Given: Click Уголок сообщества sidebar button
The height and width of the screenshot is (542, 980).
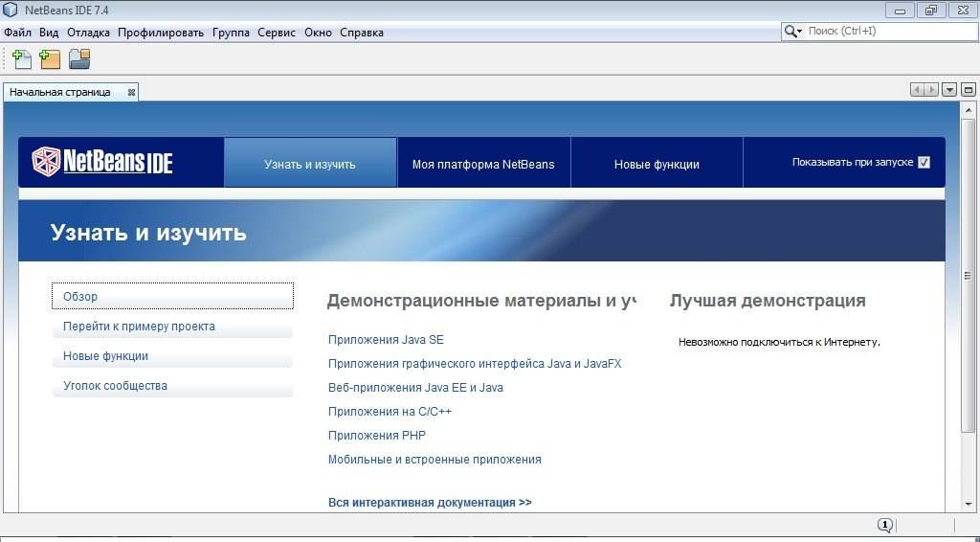Looking at the screenshot, I should pyautogui.click(x=172, y=386).
